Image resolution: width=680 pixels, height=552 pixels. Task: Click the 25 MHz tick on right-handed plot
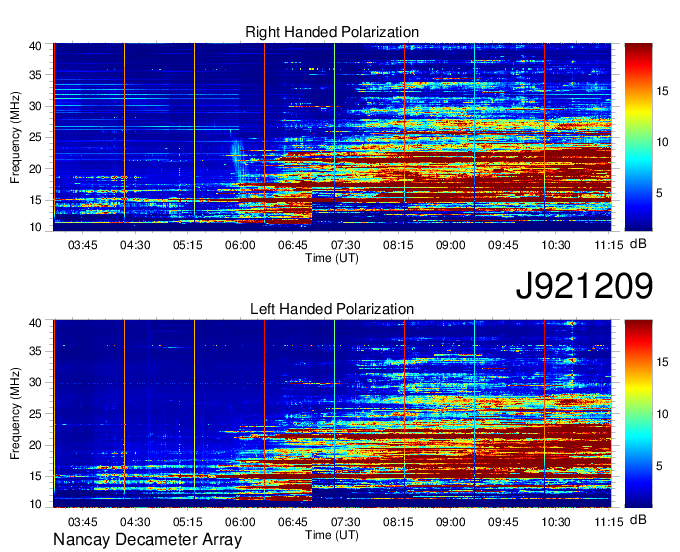[35, 137]
